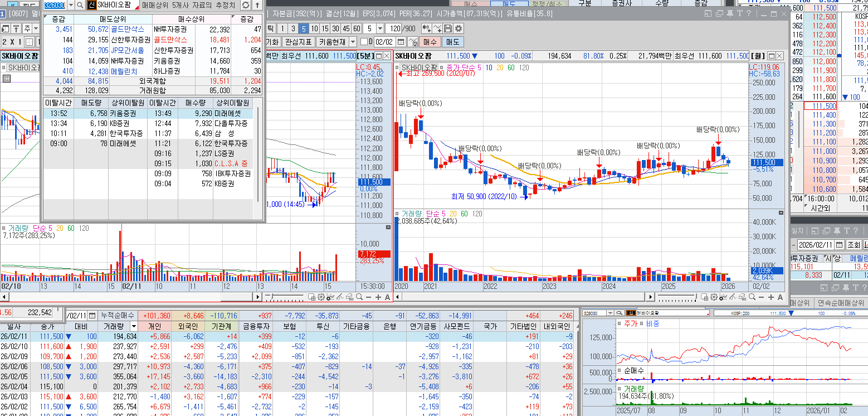The width and height of the screenshot is (868, 416).
Task: Click the magnifier search icon beside stock code 326030
Action: tap(80, 5)
